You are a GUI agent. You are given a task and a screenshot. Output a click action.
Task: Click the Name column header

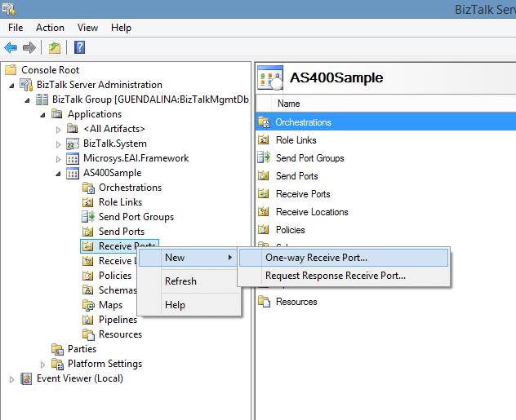click(x=288, y=104)
